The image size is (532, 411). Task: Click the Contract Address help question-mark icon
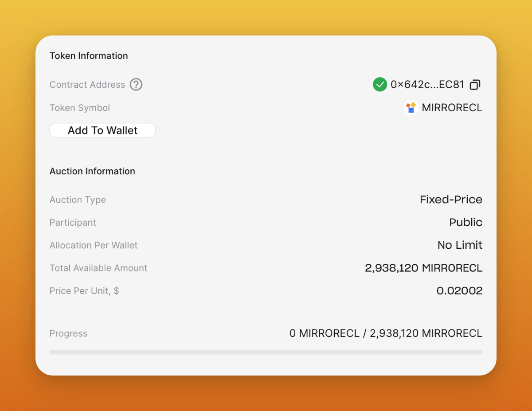(x=136, y=84)
